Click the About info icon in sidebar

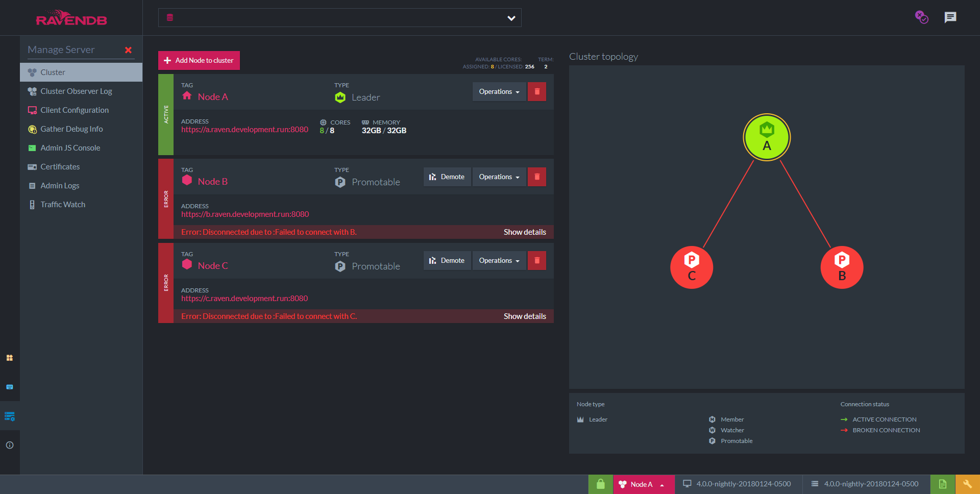tap(10, 445)
